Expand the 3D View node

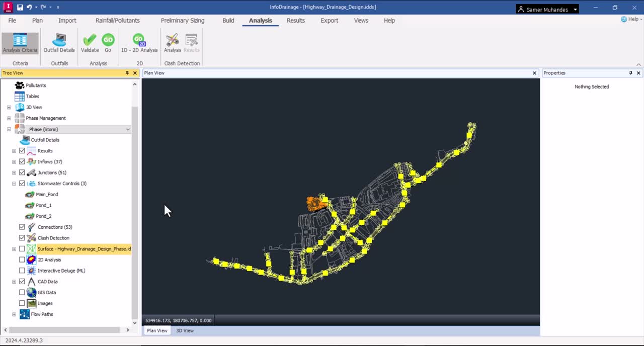9,107
